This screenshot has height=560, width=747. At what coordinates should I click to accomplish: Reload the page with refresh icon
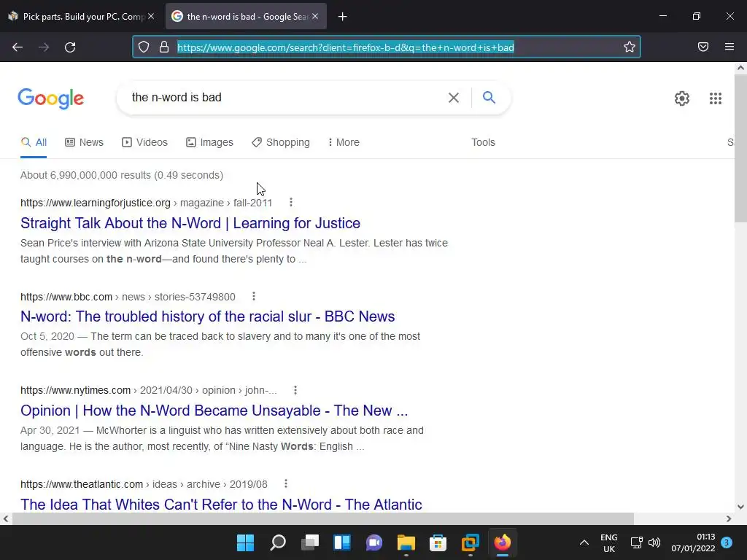[x=70, y=47]
